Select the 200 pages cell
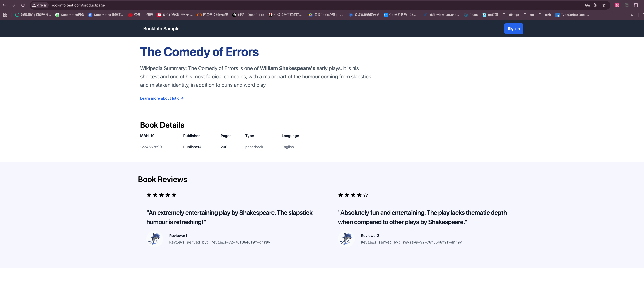This screenshot has height=285, width=644. (x=224, y=147)
